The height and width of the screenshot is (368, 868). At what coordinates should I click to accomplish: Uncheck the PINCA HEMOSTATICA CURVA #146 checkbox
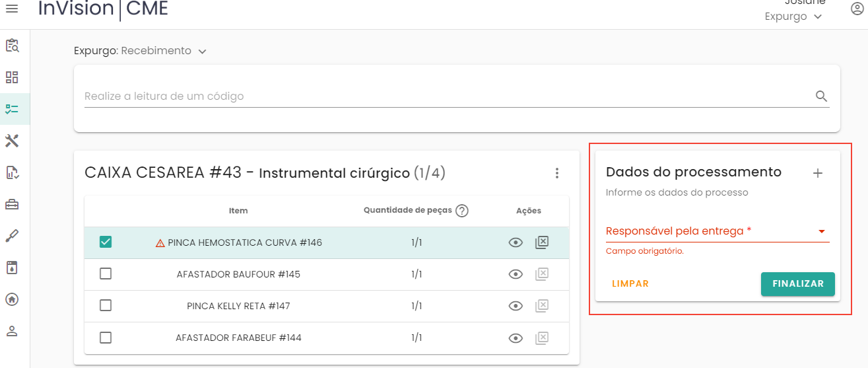pyautogui.click(x=106, y=242)
